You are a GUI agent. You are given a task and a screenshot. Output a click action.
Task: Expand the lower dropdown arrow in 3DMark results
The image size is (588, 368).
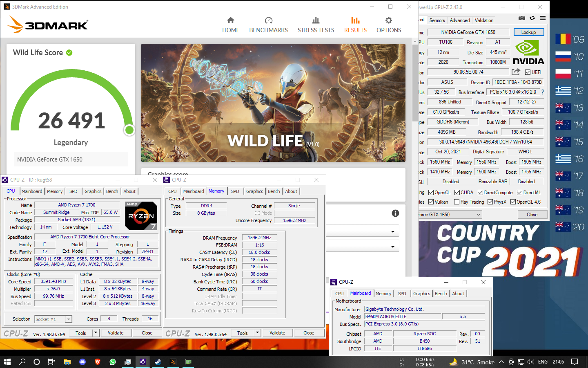pos(393,247)
